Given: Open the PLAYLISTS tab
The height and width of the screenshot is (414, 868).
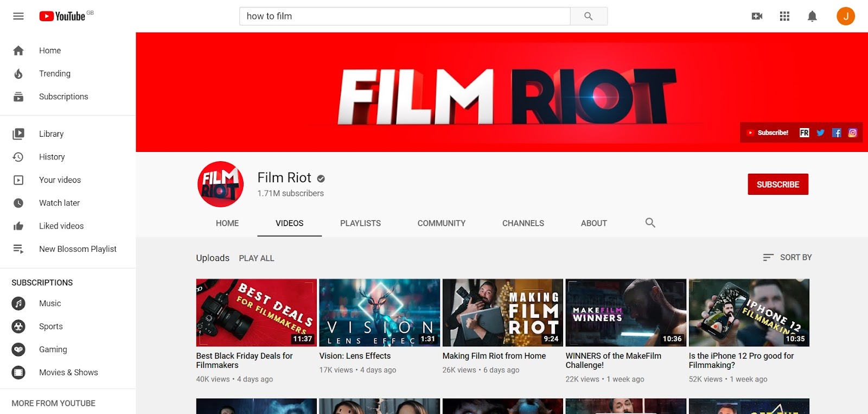Looking at the screenshot, I should click(361, 224).
